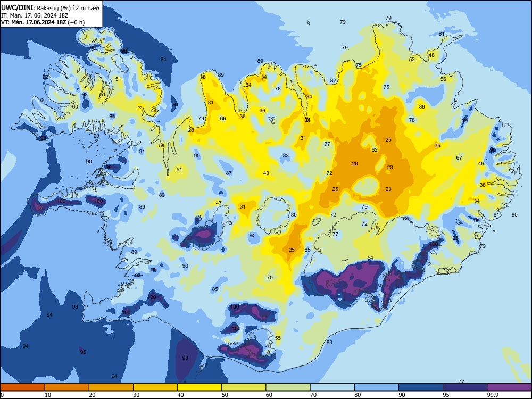
Task: Select the 40–50% bright yellow legend swatch
Action: pos(199,387)
